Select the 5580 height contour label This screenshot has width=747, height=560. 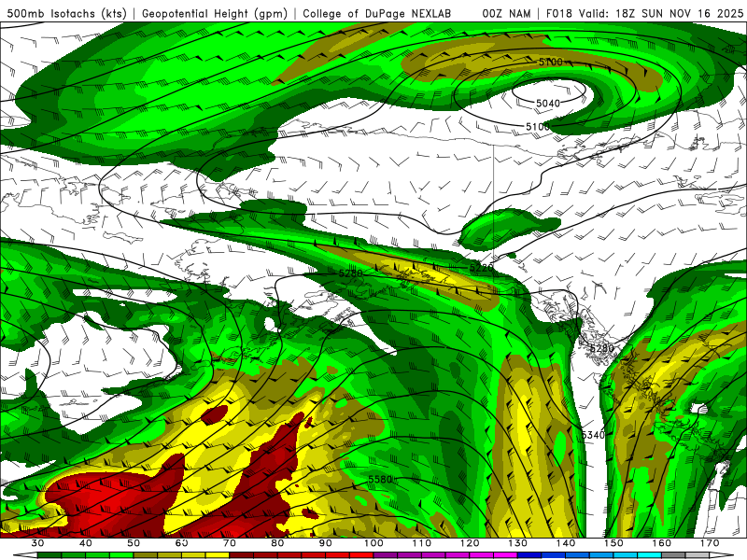coord(380,480)
